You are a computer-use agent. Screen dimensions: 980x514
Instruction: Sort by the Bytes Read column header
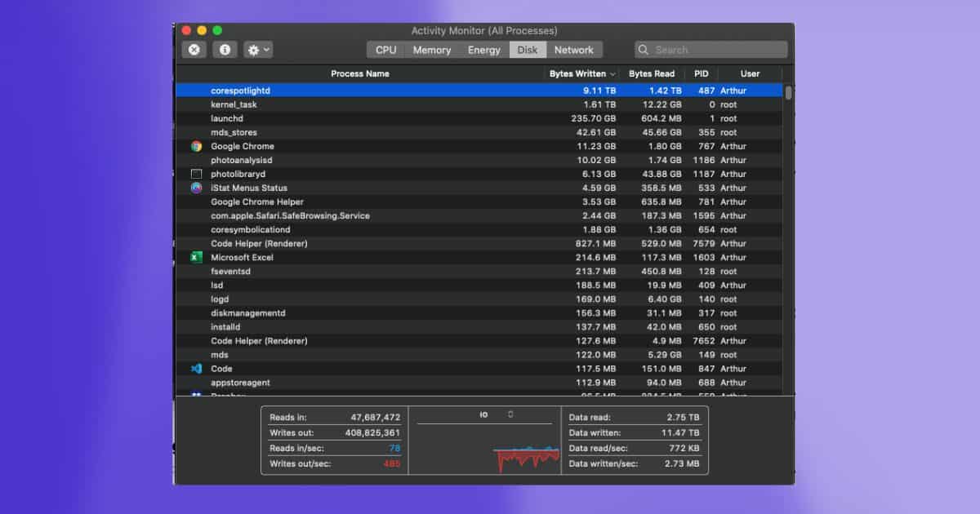tap(652, 73)
